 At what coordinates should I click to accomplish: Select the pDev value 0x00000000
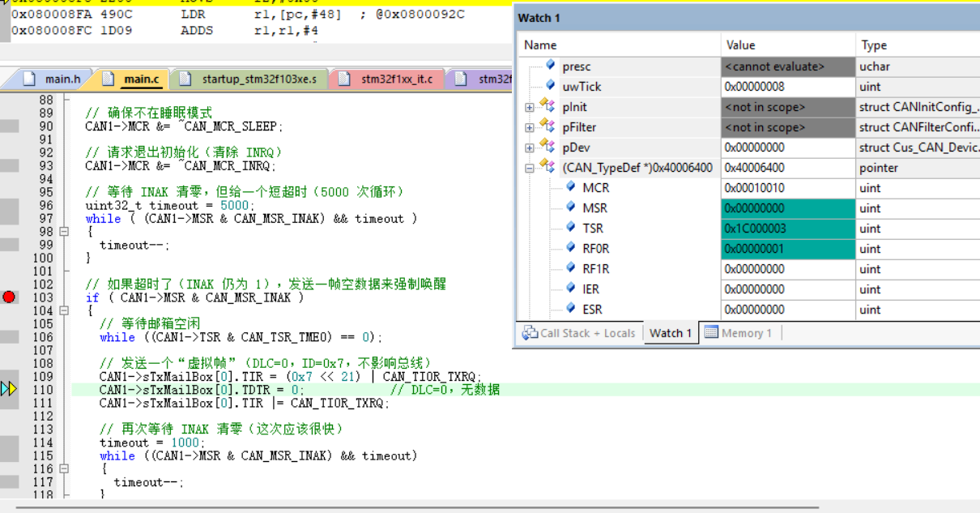tap(788, 147)
